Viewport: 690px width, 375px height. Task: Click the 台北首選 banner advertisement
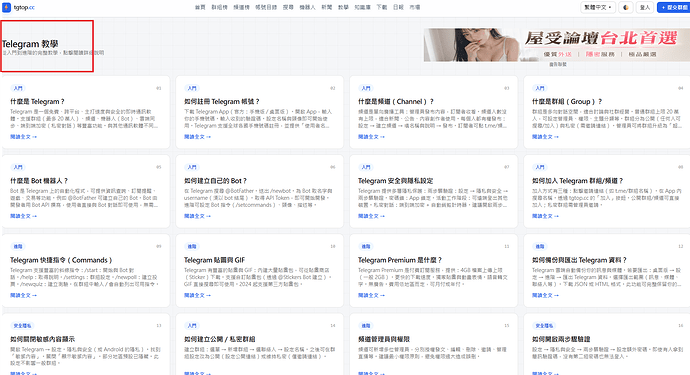point(557,45)
